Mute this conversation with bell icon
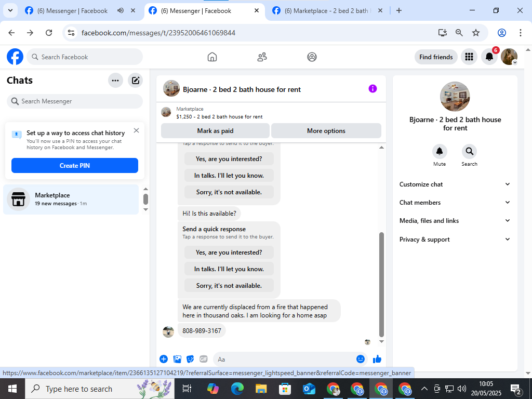 [440, 151]
